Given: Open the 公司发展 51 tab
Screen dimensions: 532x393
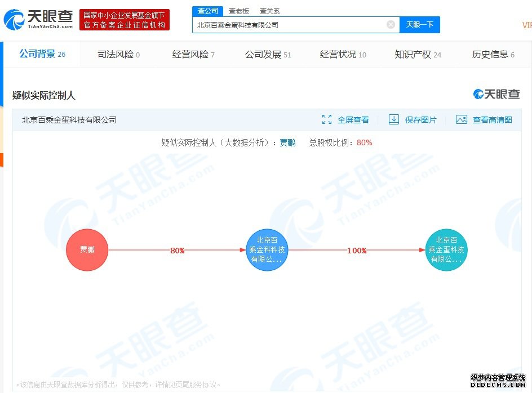Looking at the screenshot, I should pos(268,54).
